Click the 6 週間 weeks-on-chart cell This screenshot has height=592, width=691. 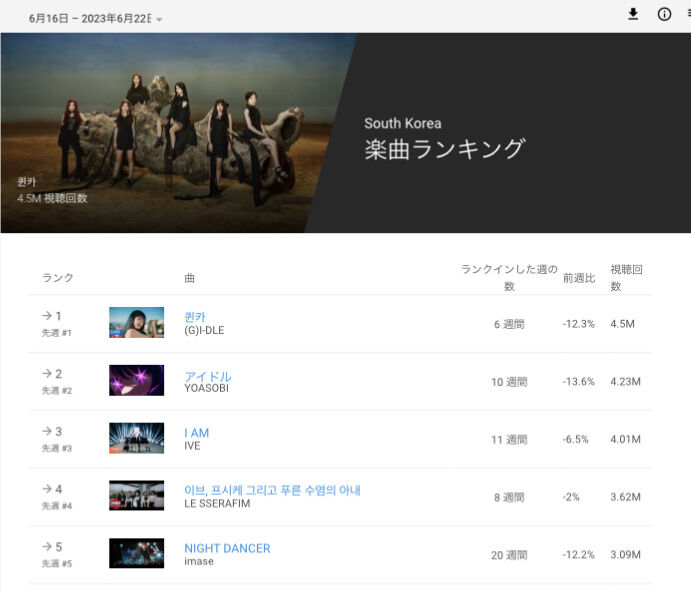click(x=509, y=324)
